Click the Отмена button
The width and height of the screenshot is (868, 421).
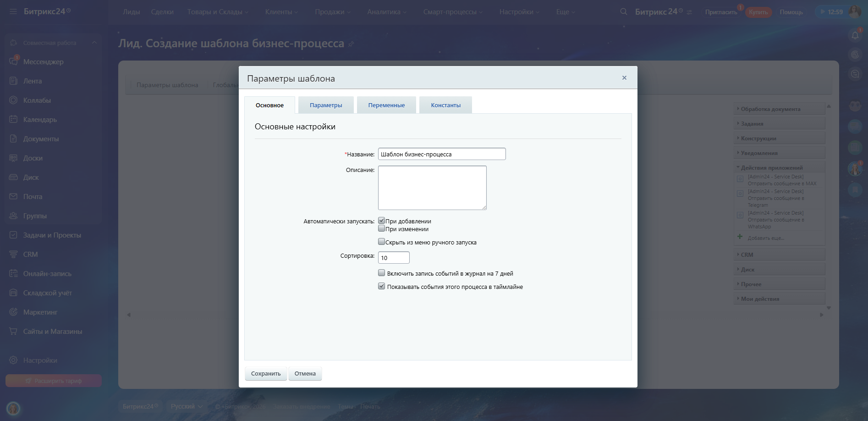coord(305,373)
